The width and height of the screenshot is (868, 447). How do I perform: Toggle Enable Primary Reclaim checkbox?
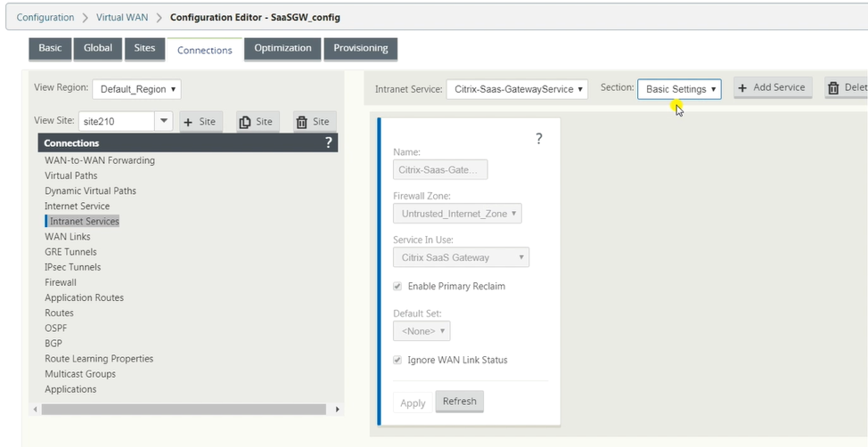(x=397, y=287)
